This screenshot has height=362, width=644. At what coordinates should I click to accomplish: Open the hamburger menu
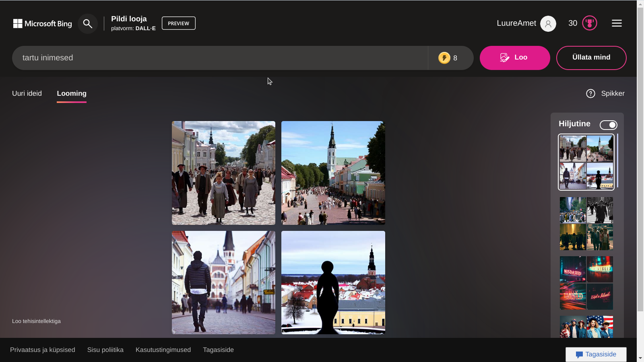tap(617, 23)
